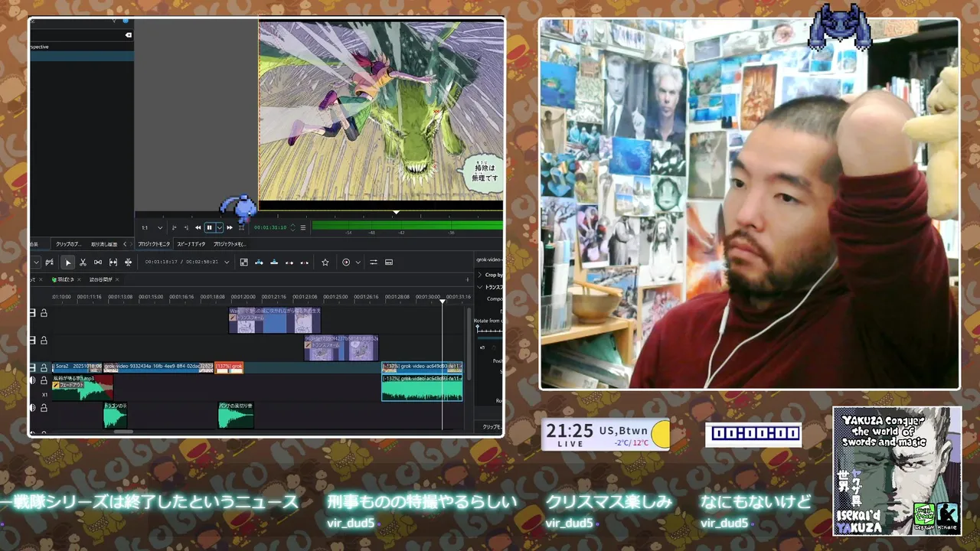Hide the second video track
980x551 pixels.
pyautogui.click(x=33, y=340)
